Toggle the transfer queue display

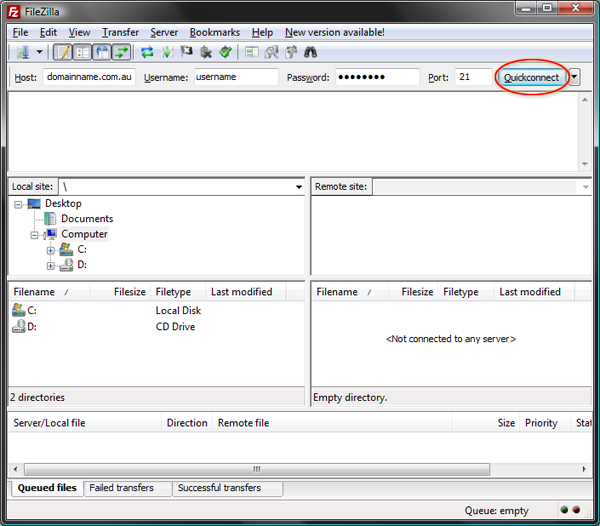121,52
